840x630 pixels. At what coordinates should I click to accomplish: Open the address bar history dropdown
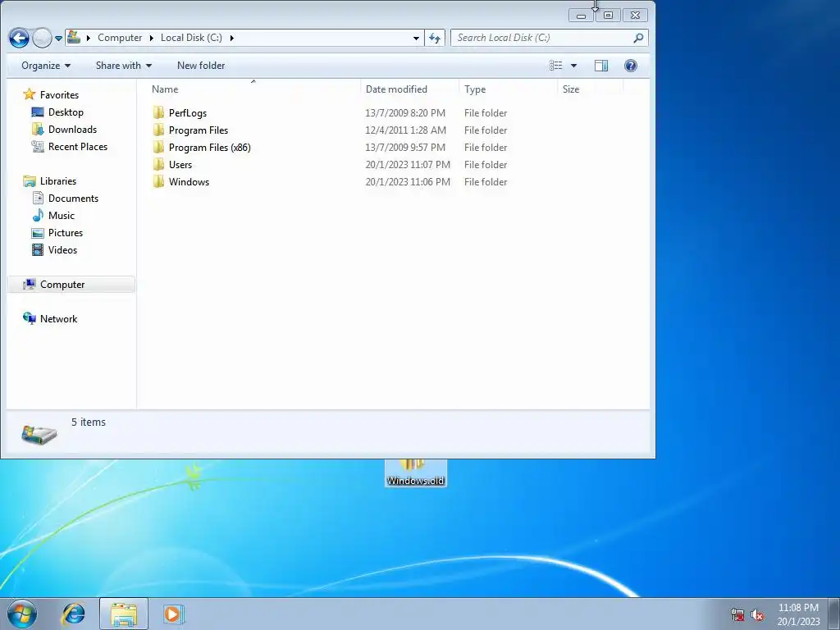[416, 38]
